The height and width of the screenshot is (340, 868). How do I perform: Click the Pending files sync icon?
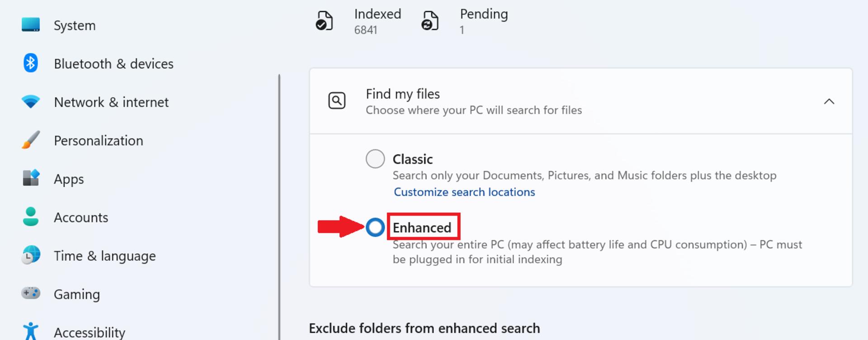pyautogui.click(x=430, y=21)
